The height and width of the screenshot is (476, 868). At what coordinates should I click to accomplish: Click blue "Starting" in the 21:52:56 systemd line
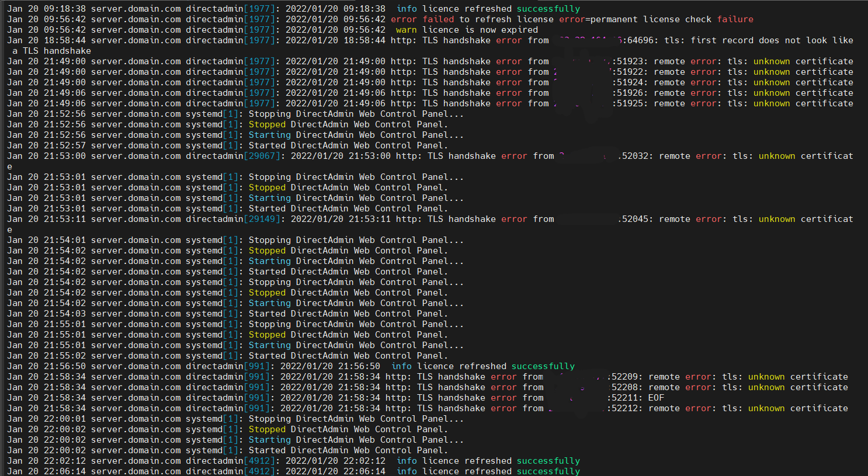click(269, 135)
